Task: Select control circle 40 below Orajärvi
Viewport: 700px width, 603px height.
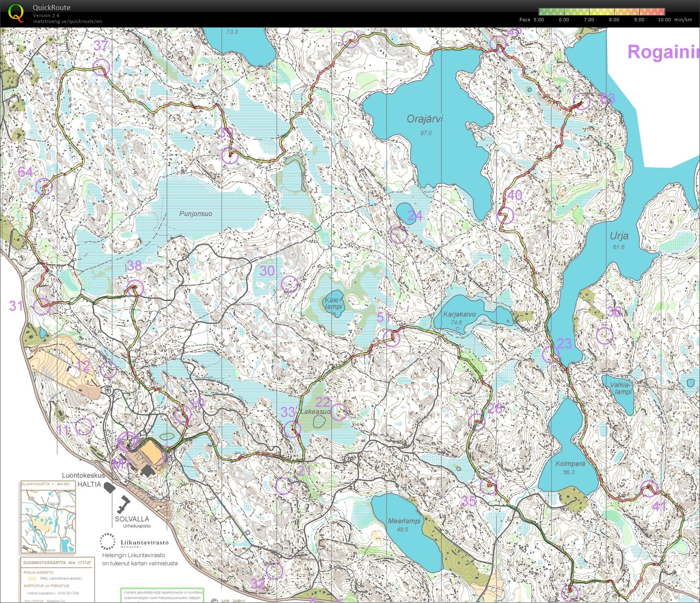Action: tap(505, 215)
